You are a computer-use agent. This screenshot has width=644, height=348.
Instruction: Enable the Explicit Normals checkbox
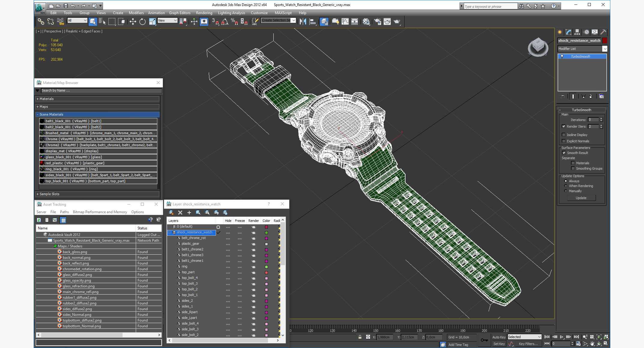tap(563, 141)
